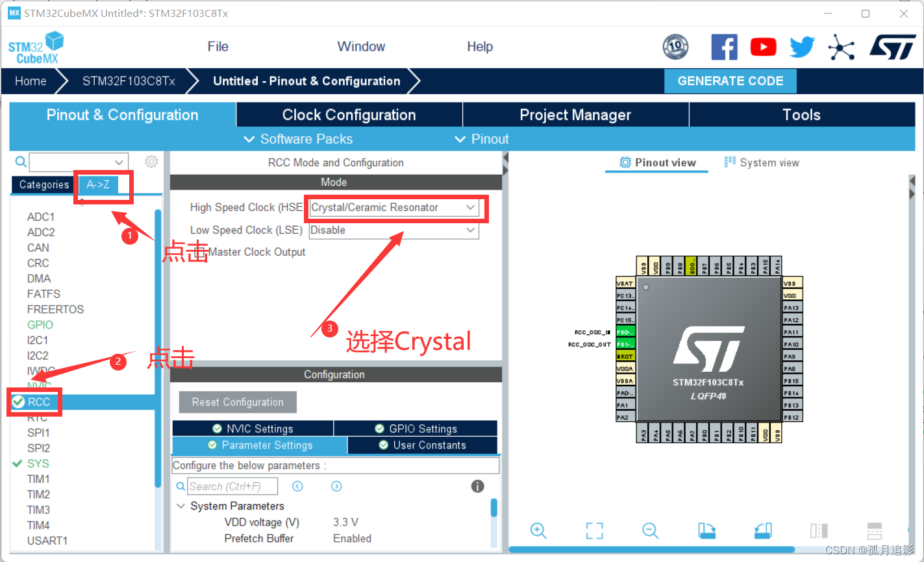Expand the Pinout dropdown menu
The image size is (924, 562).
(x=482, y=139)
